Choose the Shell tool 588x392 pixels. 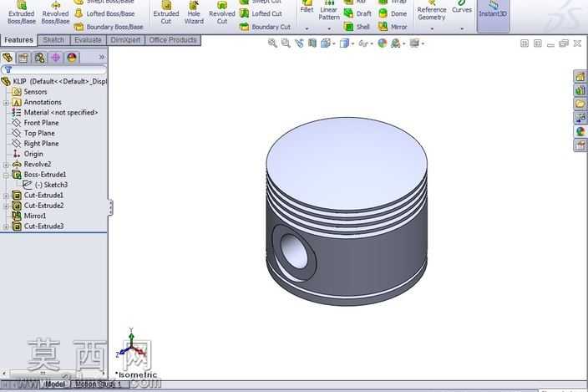click(x=357, y=27)
